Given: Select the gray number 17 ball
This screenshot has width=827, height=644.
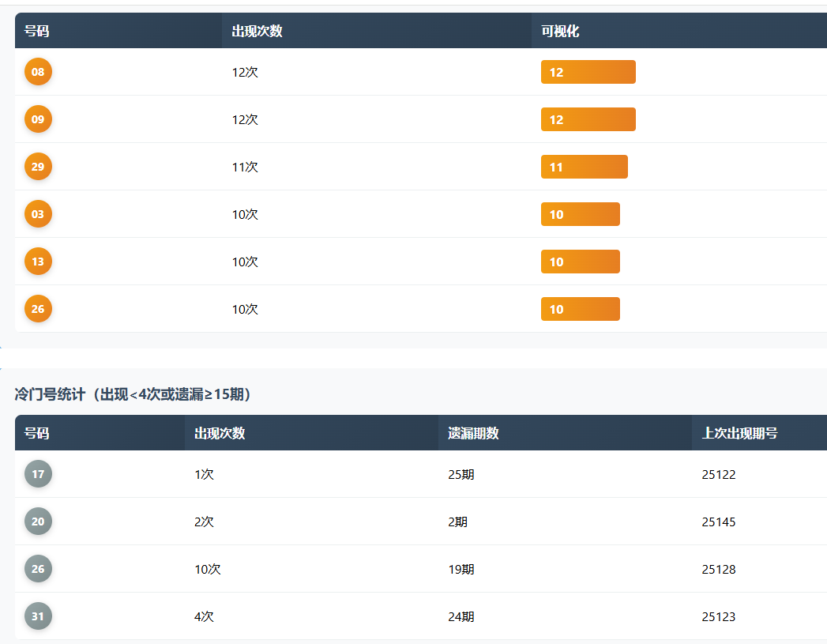Looking at the screenshot, I should 38,474.
